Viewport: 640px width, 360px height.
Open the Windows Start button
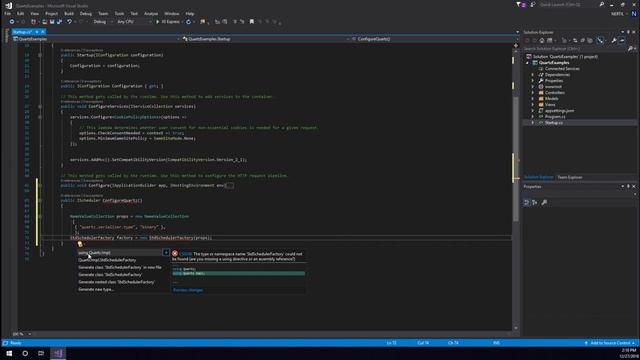[x=9, y=353]
